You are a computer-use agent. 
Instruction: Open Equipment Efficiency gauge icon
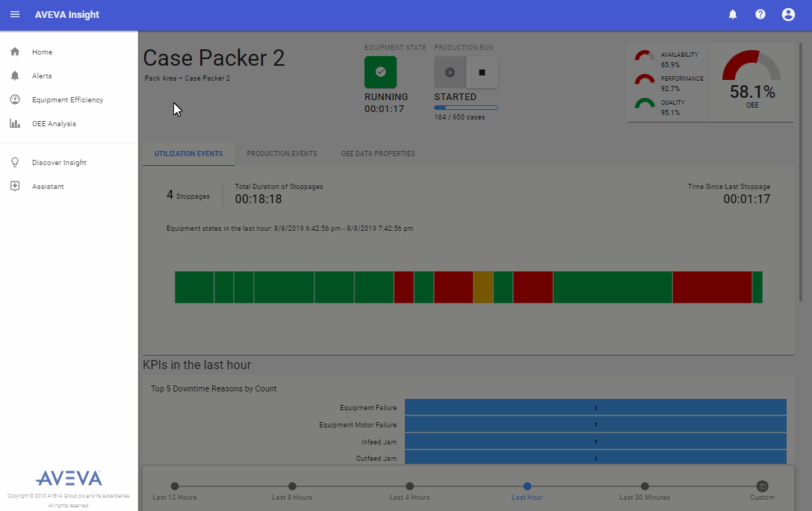(15, 99)
